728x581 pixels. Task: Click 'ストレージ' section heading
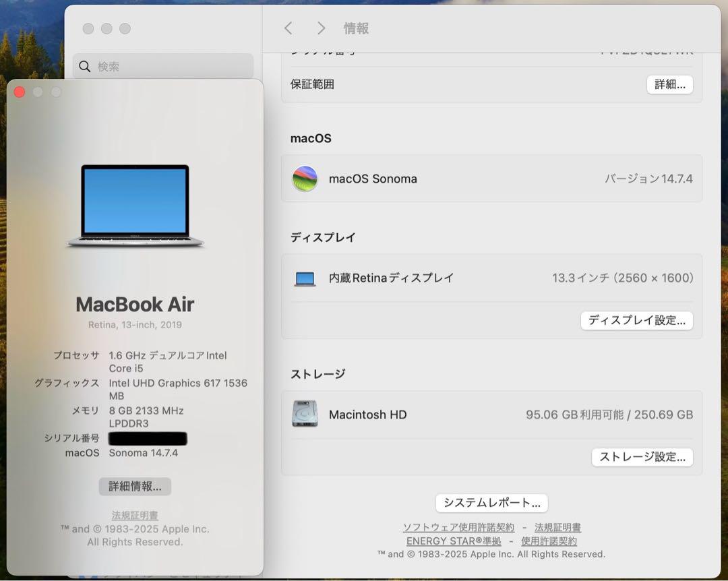[318, 374]
